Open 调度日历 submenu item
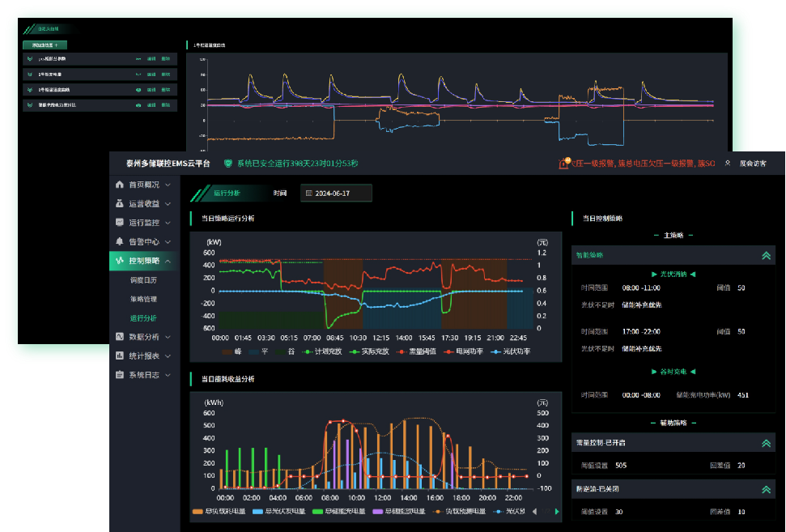 142,279
